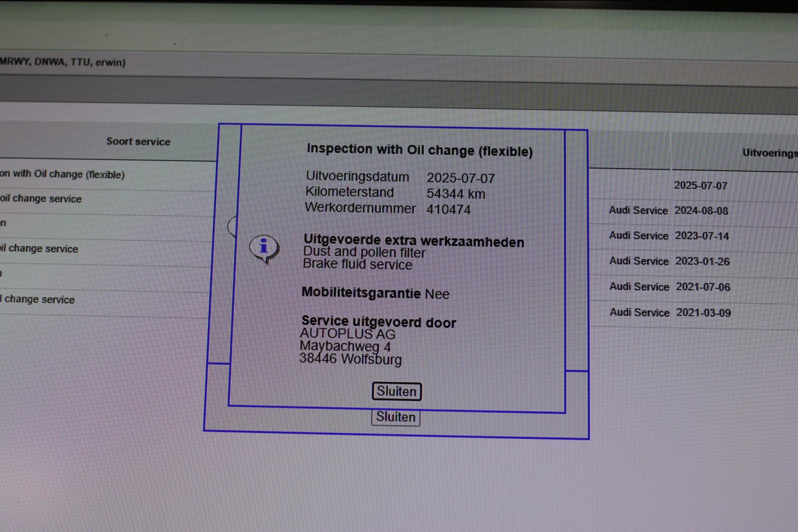Choose the service entry dated 2023-01-26
The height and width of the screenshot is (532, 798).
(702, 261)
